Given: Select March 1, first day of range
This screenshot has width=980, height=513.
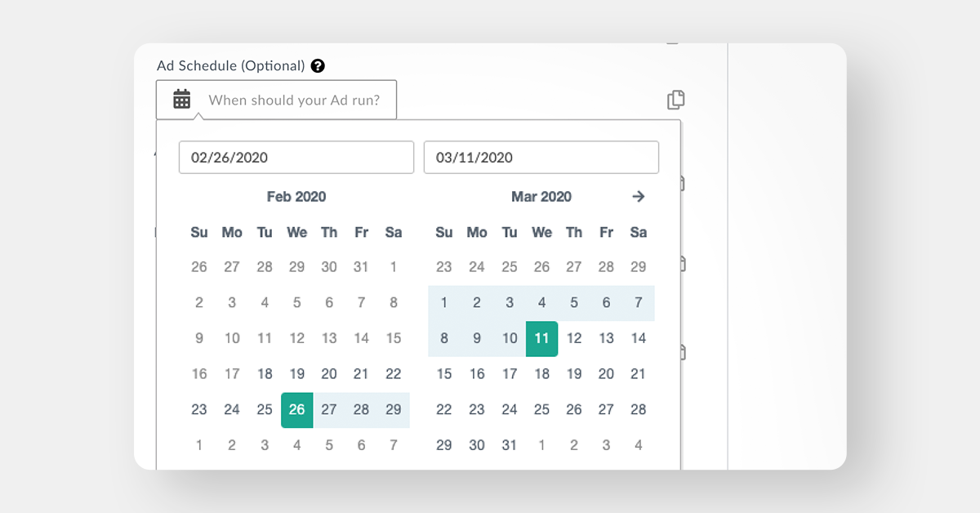Looking at the screenshot, I should [x=444, y=302].
